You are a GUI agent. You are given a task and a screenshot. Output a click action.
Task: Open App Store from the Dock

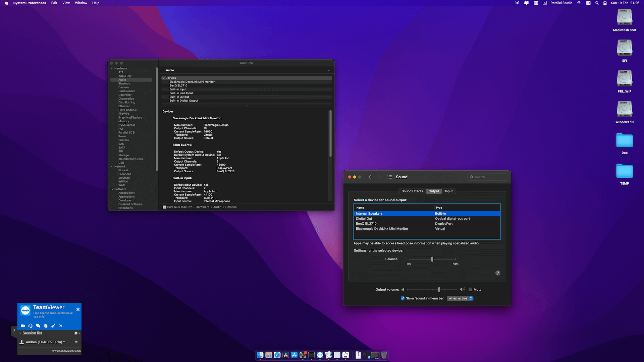[294, 355]
